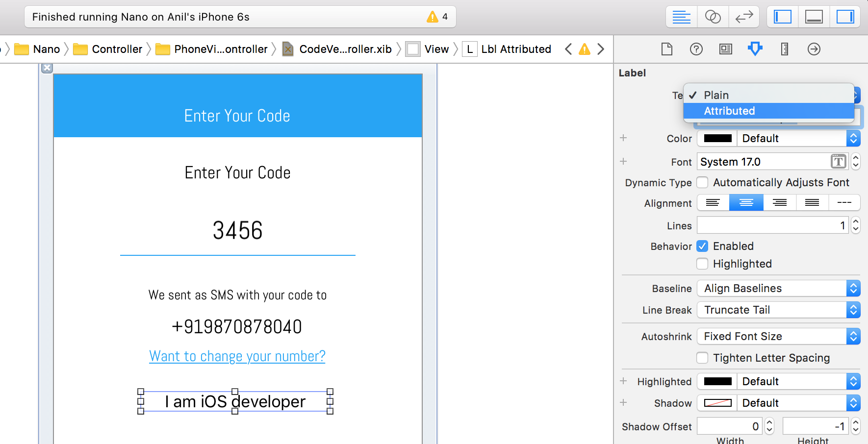Open the Line Break dropdown
Screen dimensions: 868x444
778,310
